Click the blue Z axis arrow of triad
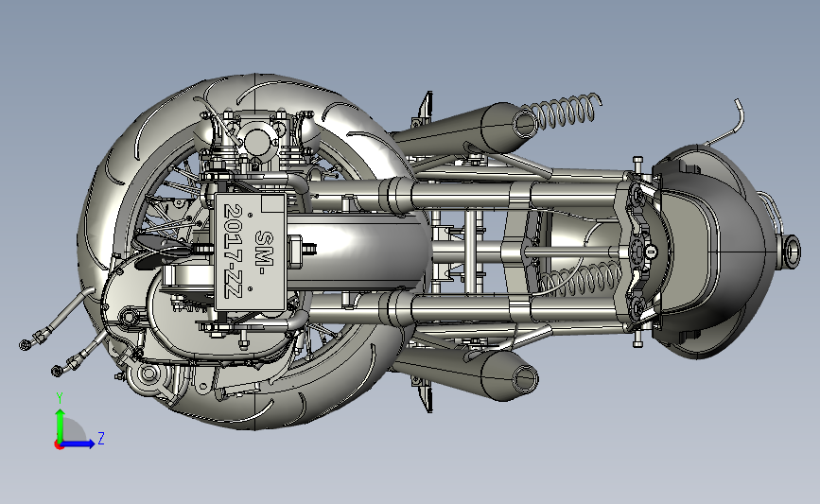Viewport: 820px width, 504px height. [x=79, y=443]
